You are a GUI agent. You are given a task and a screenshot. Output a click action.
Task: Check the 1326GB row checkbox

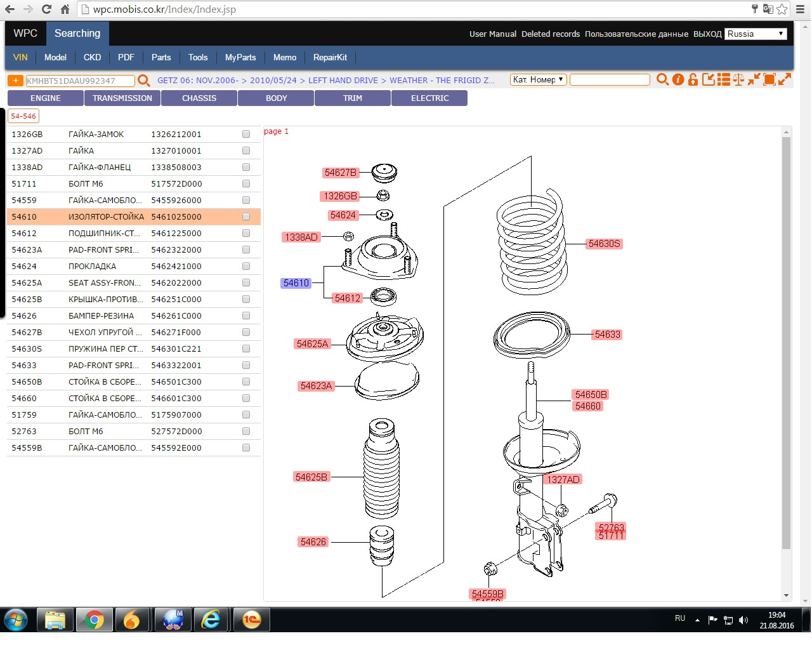pos(246,134)
